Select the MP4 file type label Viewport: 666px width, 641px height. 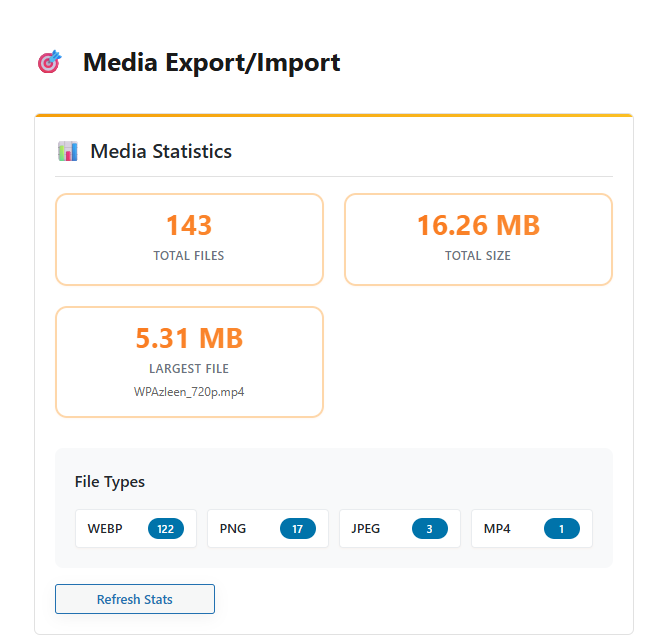click(x=497, y=529)
